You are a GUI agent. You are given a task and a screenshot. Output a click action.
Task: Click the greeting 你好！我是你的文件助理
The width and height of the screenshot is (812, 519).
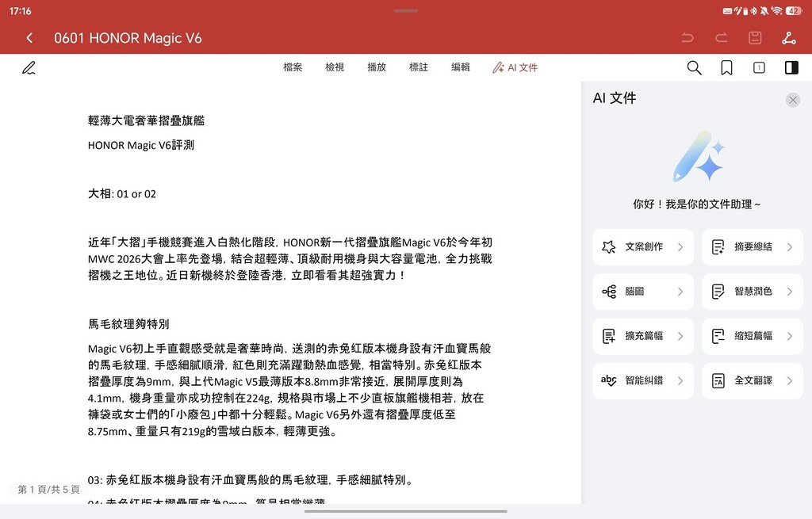pos(696,204)
